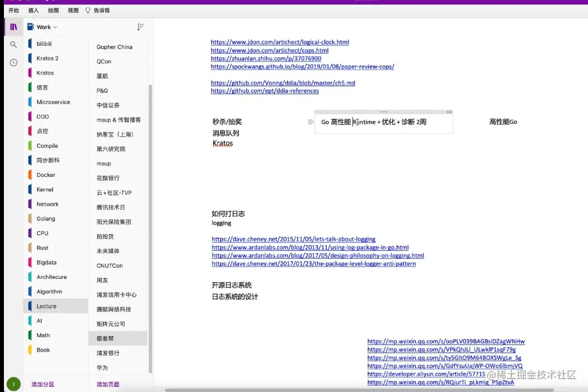
Task: Select the Network section
Action: 55,204
